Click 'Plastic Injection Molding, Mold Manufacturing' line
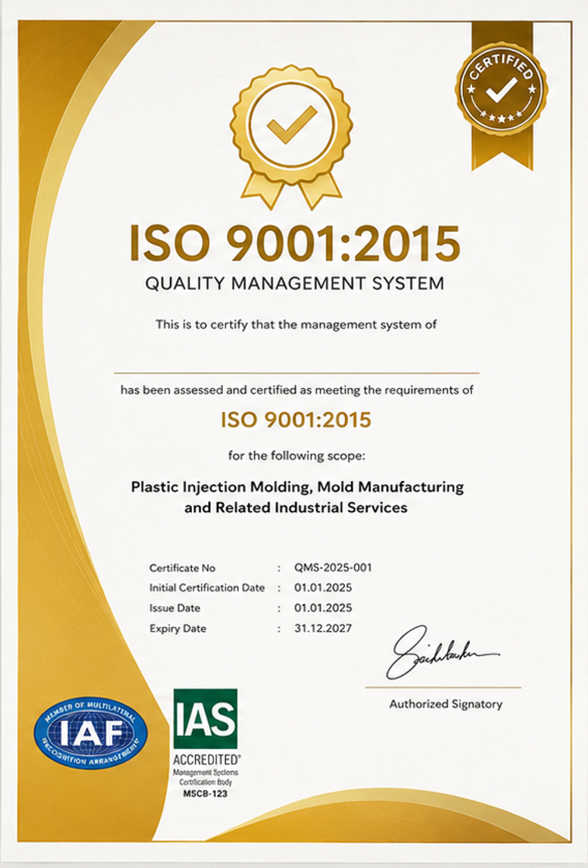 click(x=297, y=487)
